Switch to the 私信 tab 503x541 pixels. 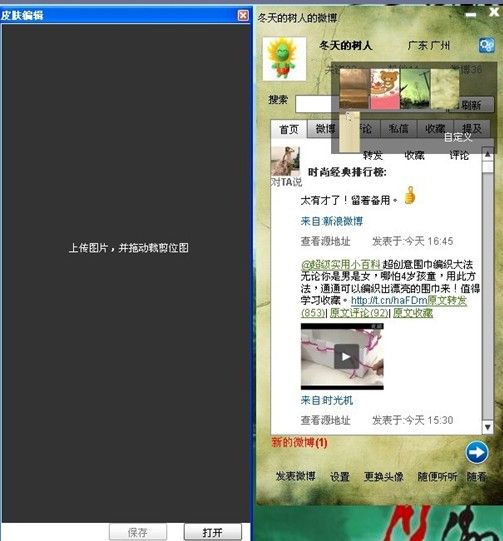tap(398, 129)
